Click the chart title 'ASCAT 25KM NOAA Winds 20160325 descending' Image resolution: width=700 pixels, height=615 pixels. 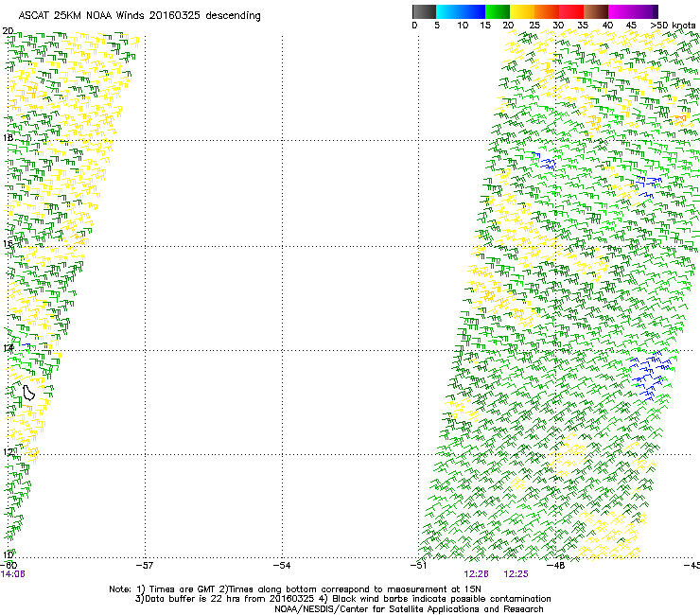(x=140, y=15)
